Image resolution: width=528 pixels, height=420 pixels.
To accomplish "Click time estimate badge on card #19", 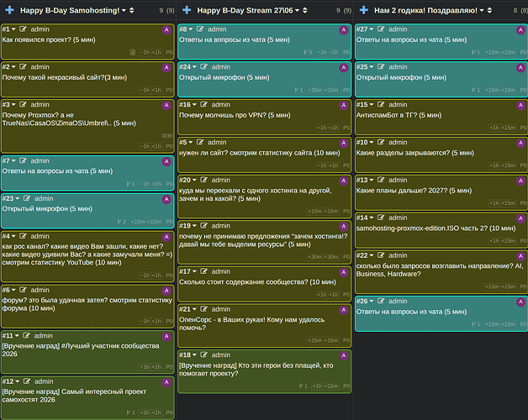I will tap(314, 257).
